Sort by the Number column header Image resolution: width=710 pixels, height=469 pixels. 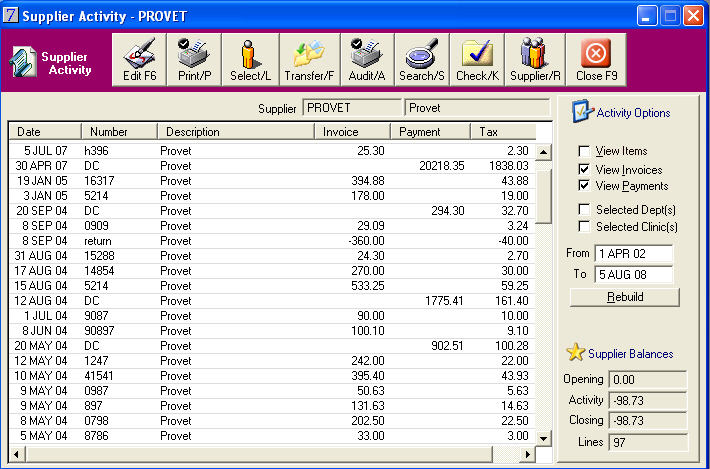pos(120,132)
